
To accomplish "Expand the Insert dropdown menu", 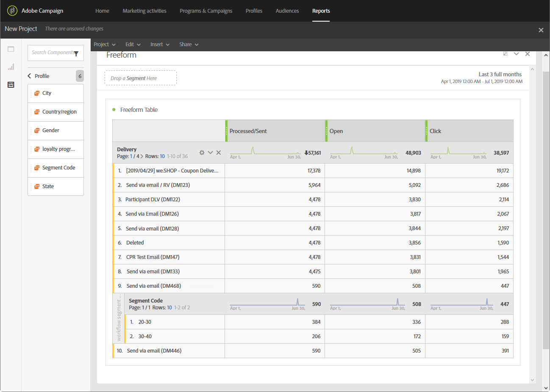I will tap(160, 44).
